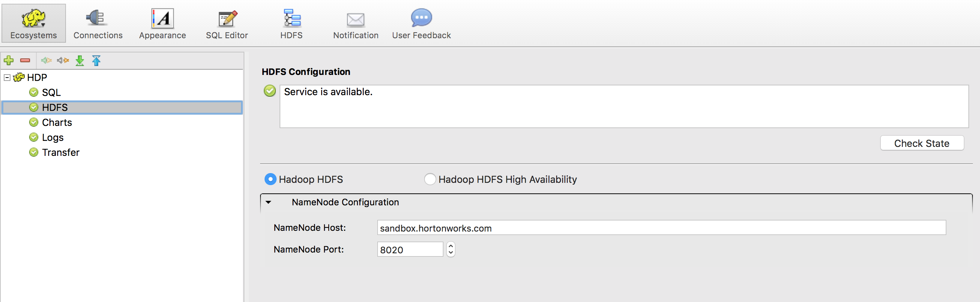Open the SQL Editor settings
980x302 pixels.
(227, 23)
